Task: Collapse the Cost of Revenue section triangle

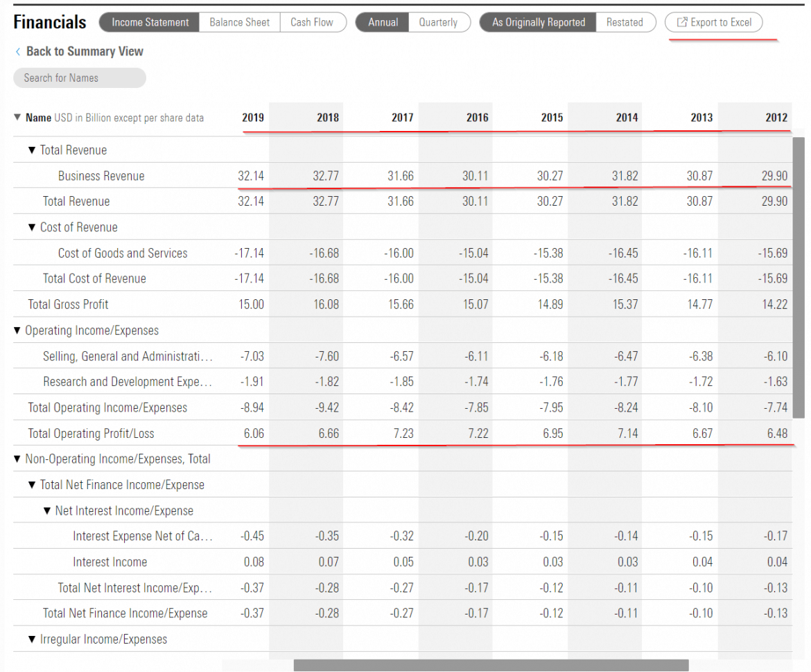Action: tap(33, 227)
